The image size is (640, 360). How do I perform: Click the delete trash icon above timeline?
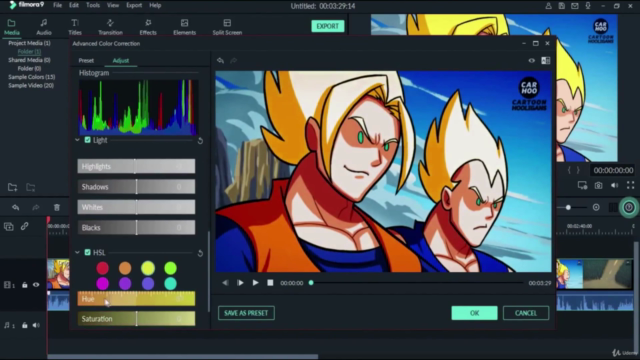[x=57, y=207]
